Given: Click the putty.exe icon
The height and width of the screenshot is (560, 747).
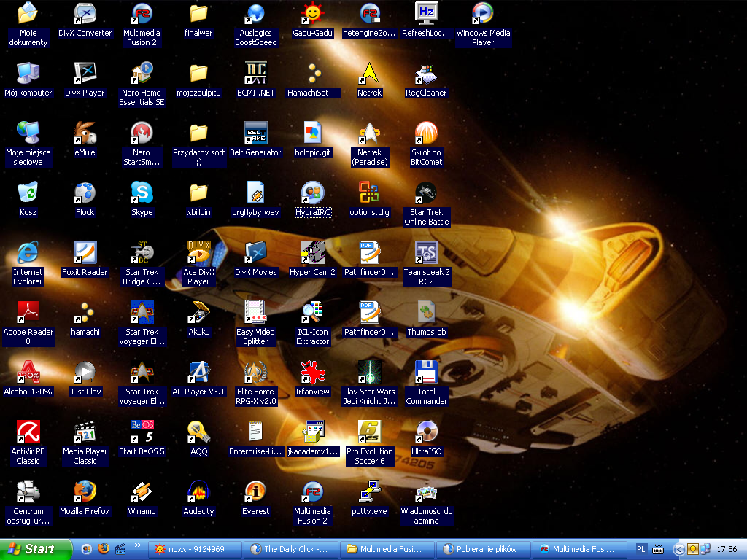Looking at the screenshot, I should pyautogui.click(x=369, y=491).
